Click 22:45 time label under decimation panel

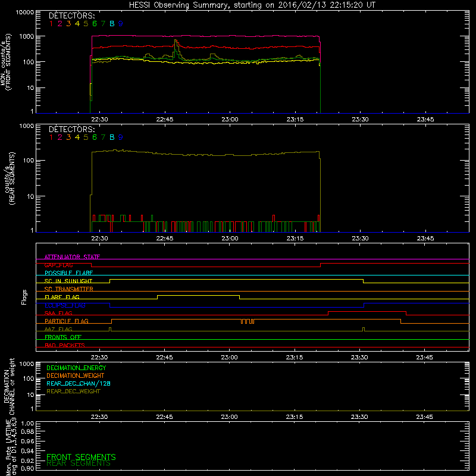point(165,417)
